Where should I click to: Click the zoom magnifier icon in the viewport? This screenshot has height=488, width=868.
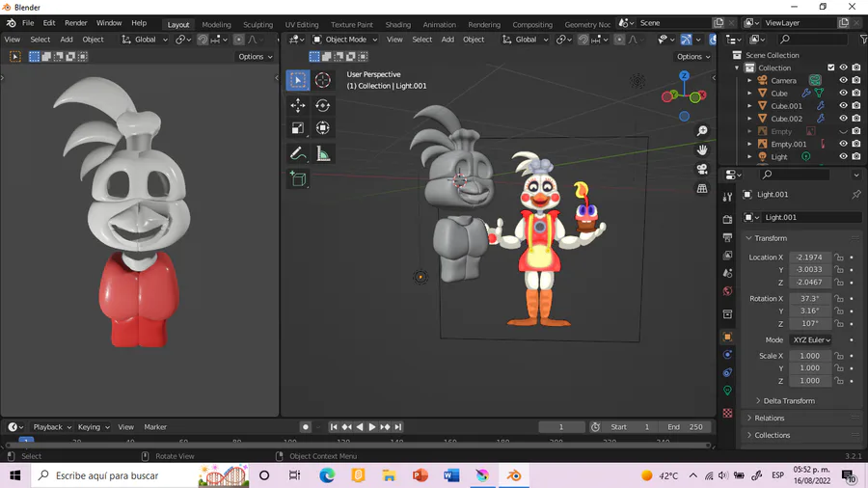point(702,131)
